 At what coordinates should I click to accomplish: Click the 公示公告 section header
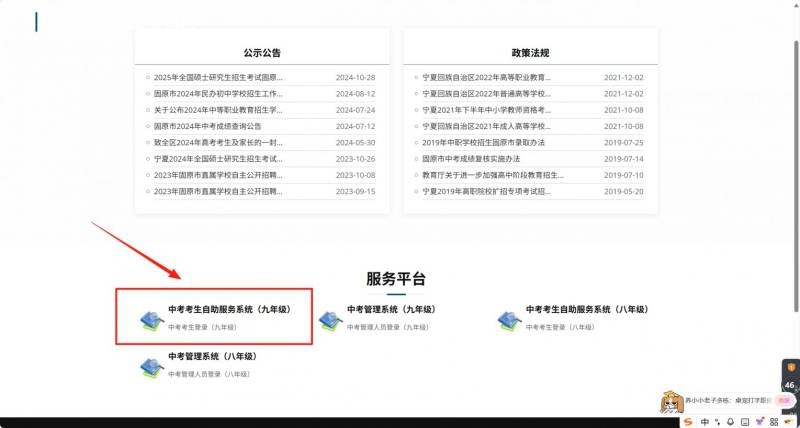click(x=262, y=51)
